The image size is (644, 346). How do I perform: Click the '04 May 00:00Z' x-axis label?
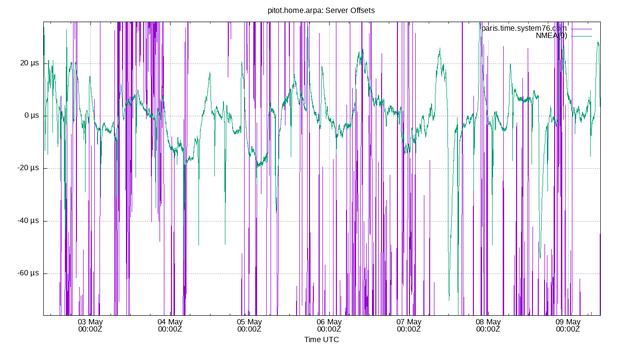(170, 325)
